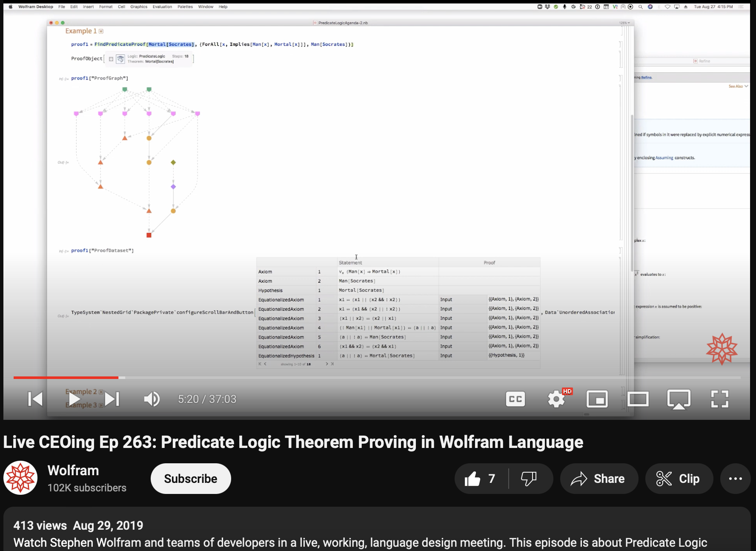
Task: Open Wolfram channel avatar
Action: point(20,478)
